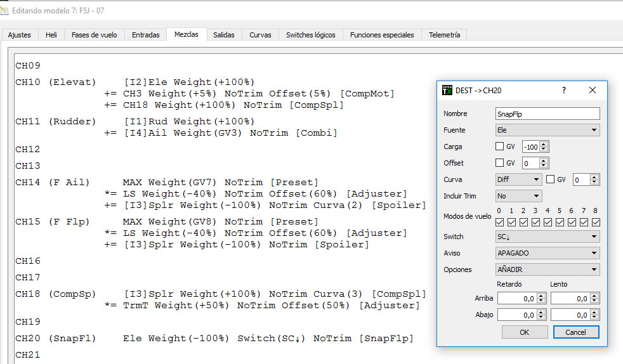Enable the GV checkbox for Carga
Viewport: 623px width, 364px height.
(500, 146)
